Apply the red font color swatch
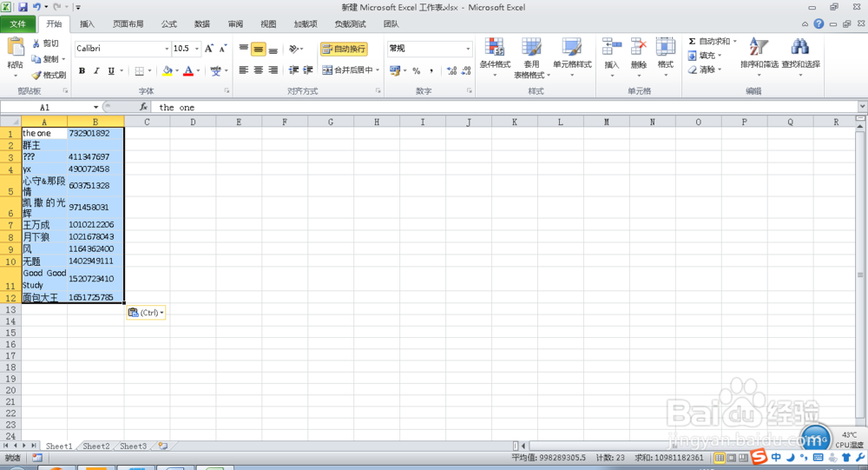Viewport: 868px width, 470px height. pos(188,71)
